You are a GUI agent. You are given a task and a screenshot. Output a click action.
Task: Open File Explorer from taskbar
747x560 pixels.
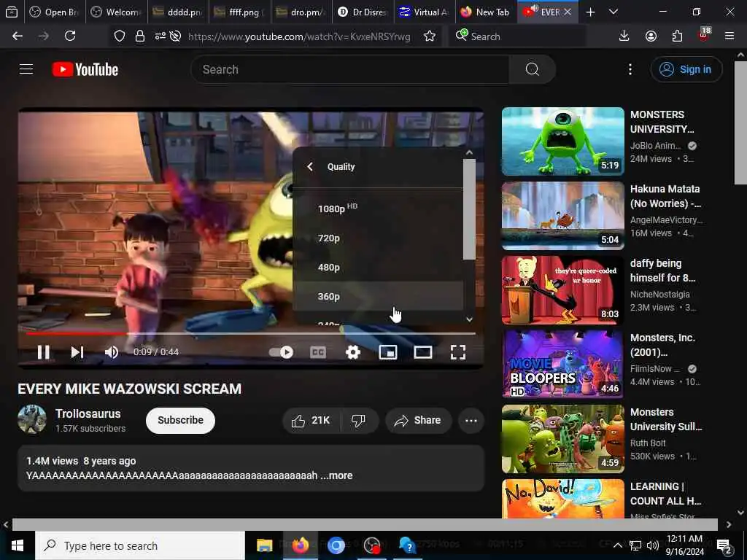264,545
